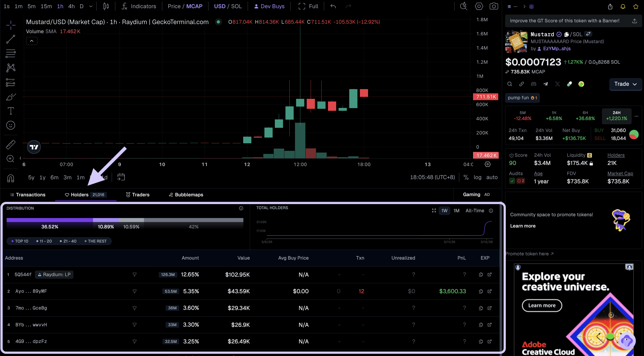Switch chart to MCAP mode
Screen dimensions: 644x356
coord(194,6)
